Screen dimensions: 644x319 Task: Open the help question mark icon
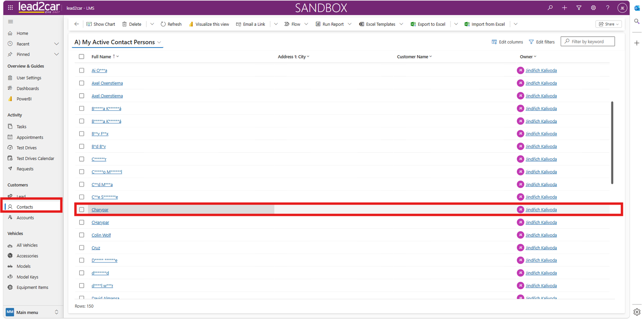coord(608,8)
